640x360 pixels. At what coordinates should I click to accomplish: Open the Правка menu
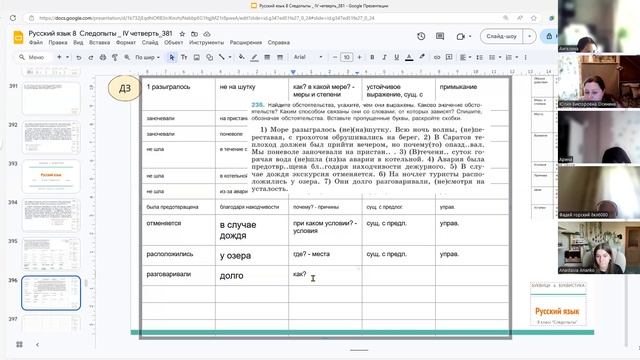click(x=58, y=42)
